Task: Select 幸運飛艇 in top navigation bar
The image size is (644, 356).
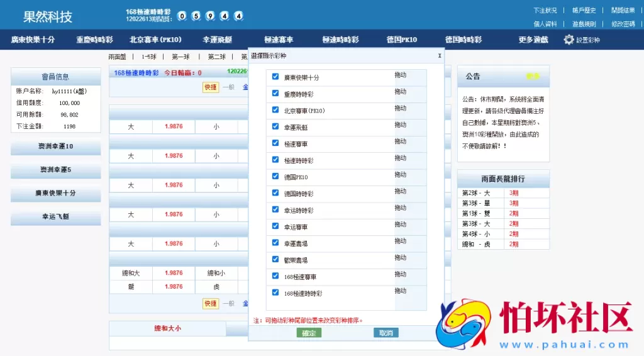Action: (217, 40)
